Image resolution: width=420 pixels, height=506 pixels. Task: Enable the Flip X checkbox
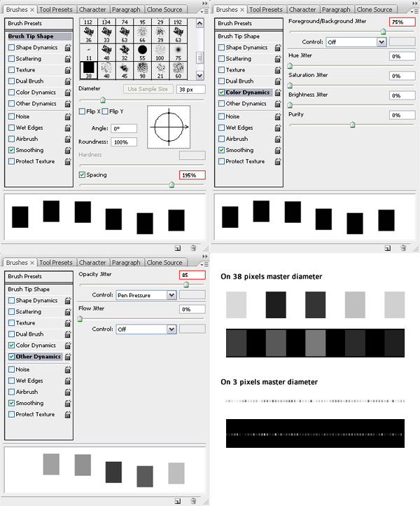click(x=82, y=111)
